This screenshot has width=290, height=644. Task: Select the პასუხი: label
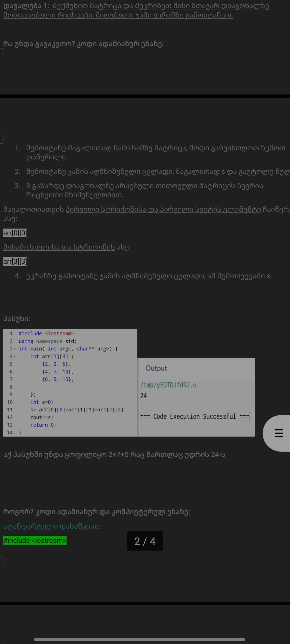click(x=17, y=319)
